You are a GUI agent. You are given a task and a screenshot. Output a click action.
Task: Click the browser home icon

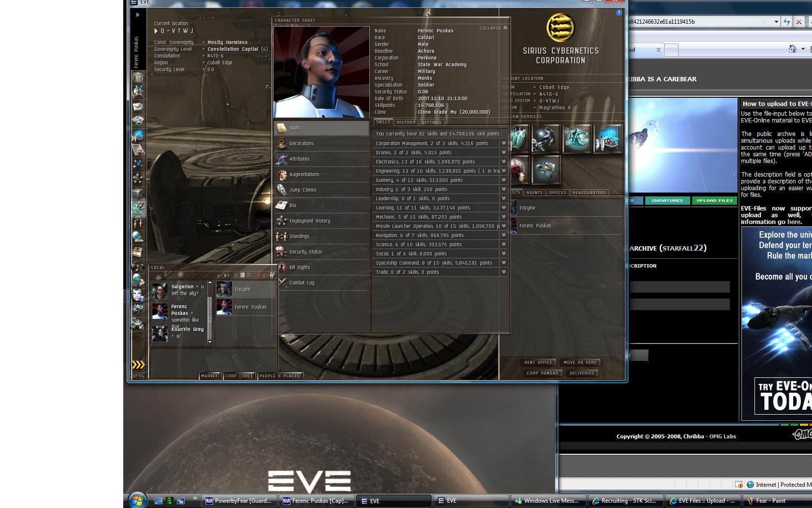(x=792, y=49)
